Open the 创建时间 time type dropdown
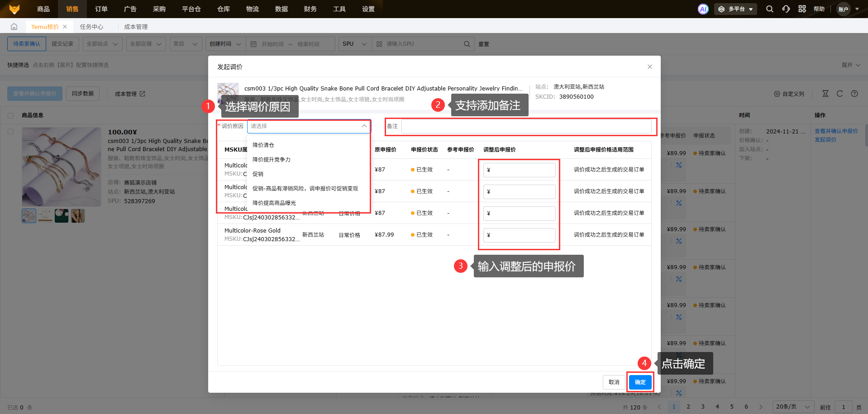 click(x=225, y=44)
